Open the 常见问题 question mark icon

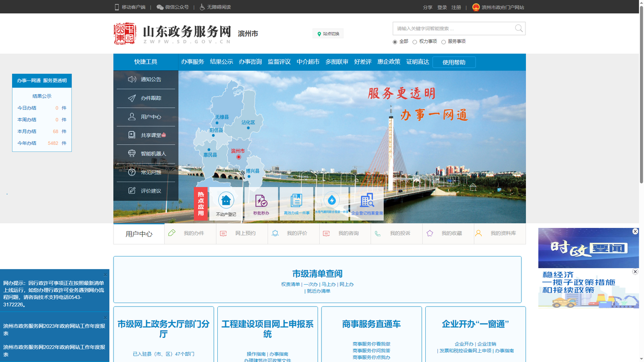click(x=132, y=172)
